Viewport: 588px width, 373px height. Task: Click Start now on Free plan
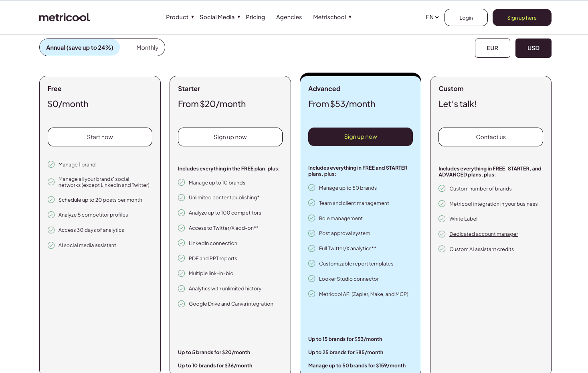(100, 137)
